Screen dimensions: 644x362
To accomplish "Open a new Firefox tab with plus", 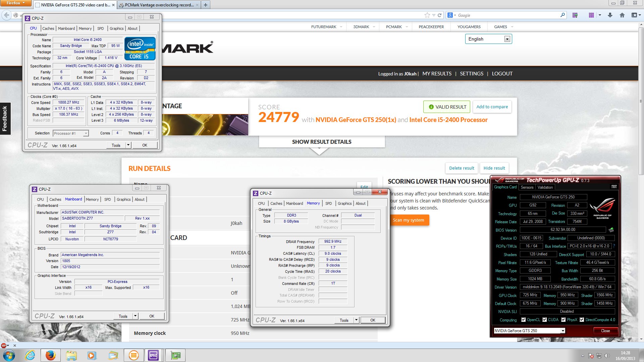I will click(x=206, y=5).
